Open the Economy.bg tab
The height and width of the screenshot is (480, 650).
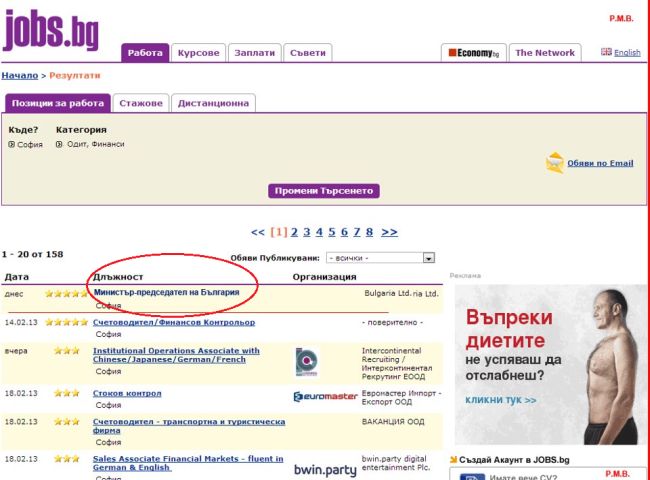[x=474, y=53]
